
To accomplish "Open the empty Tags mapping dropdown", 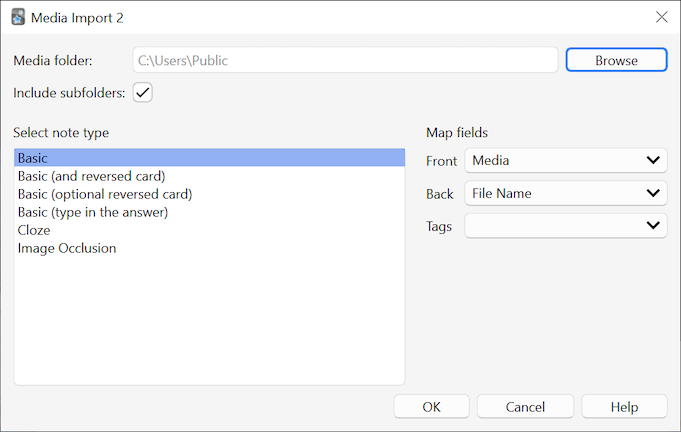I will (565, 226).
